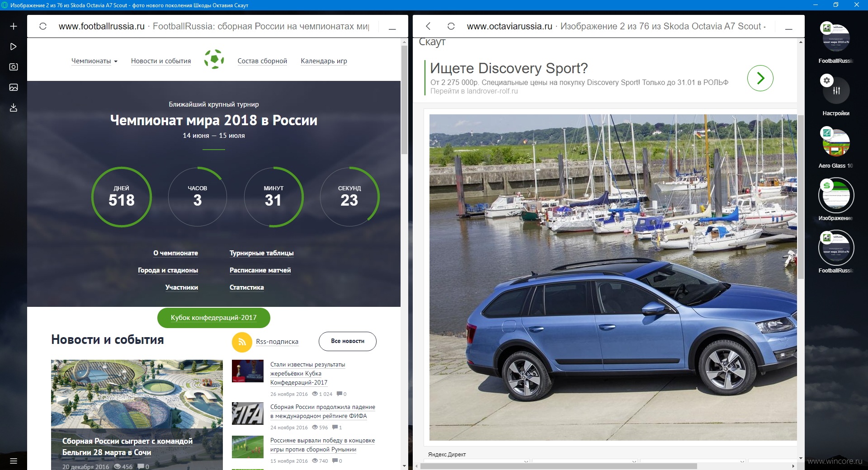Screen dimensions: 868x470
Task: Minimize the application window
Action: [816, 5]
